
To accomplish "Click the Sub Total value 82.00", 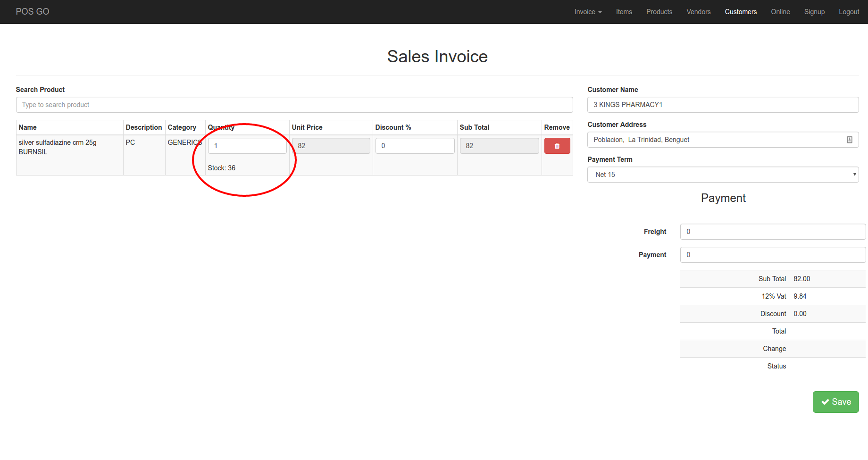I will pos(802,279).
